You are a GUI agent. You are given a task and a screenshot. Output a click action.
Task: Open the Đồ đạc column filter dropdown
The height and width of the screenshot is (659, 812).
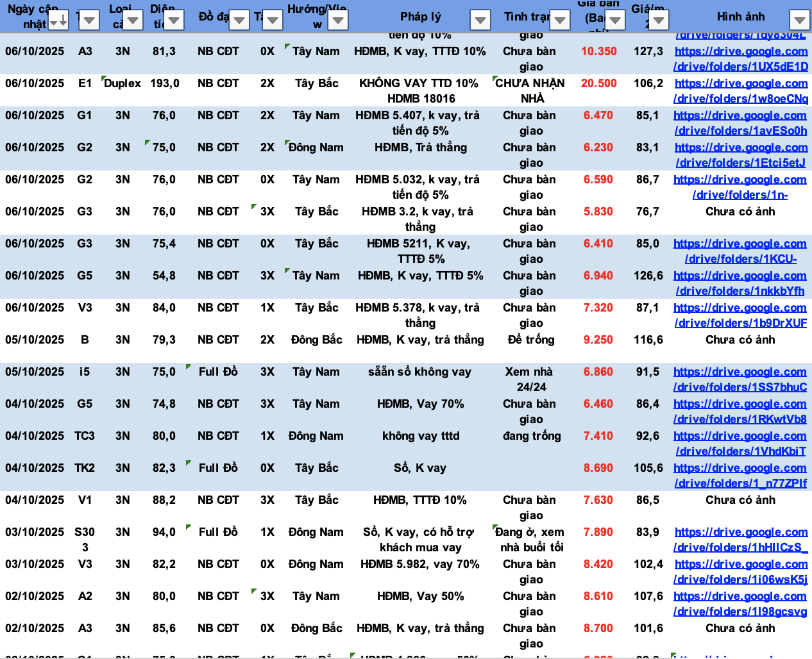[239, 21]
